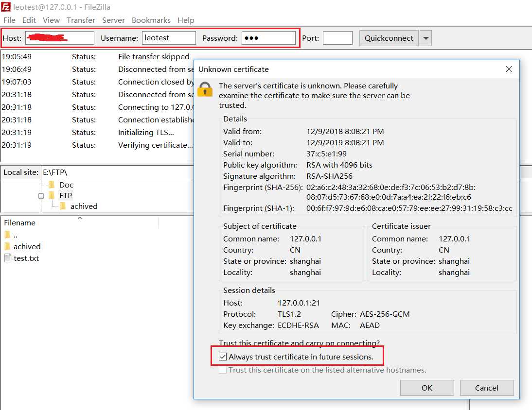Click the ECDHE-RSA key exchange value

pyautogui.click(x=298, y=325)
